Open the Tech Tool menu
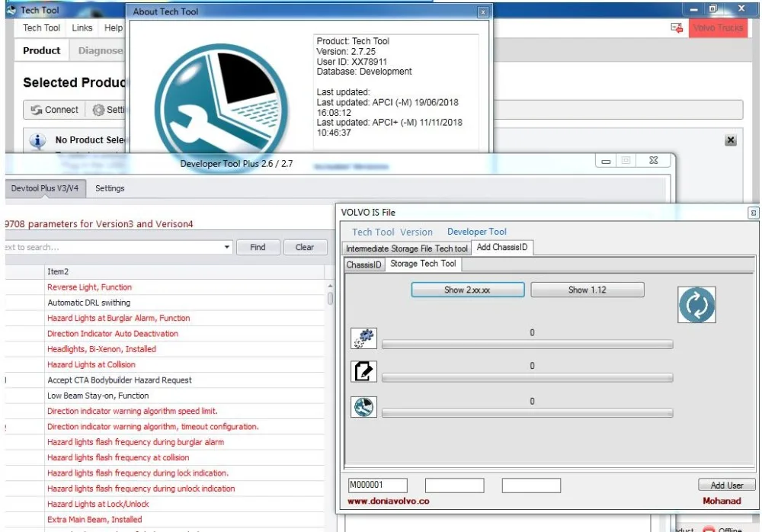Image resolution: width=762 pixels, height=532 pixels. pyautogui.click(x=41, y=27)
